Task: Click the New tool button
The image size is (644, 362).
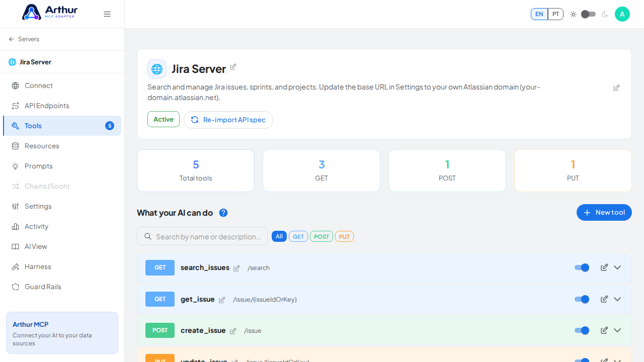Action: point(604,212)
